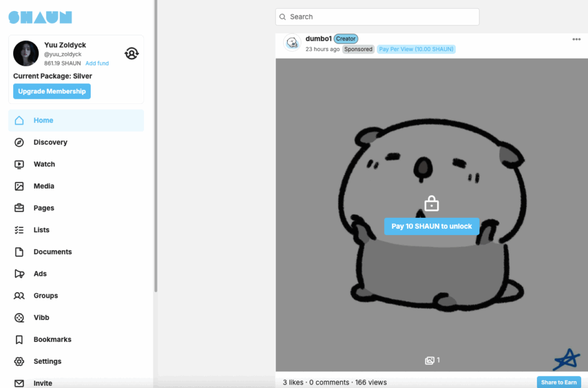
Task: Go to Discovery section
Action: [x=51, y=142]
